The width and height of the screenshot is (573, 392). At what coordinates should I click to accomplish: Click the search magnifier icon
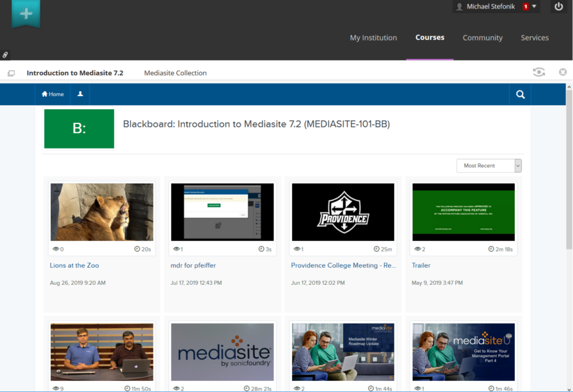(520, 95)
